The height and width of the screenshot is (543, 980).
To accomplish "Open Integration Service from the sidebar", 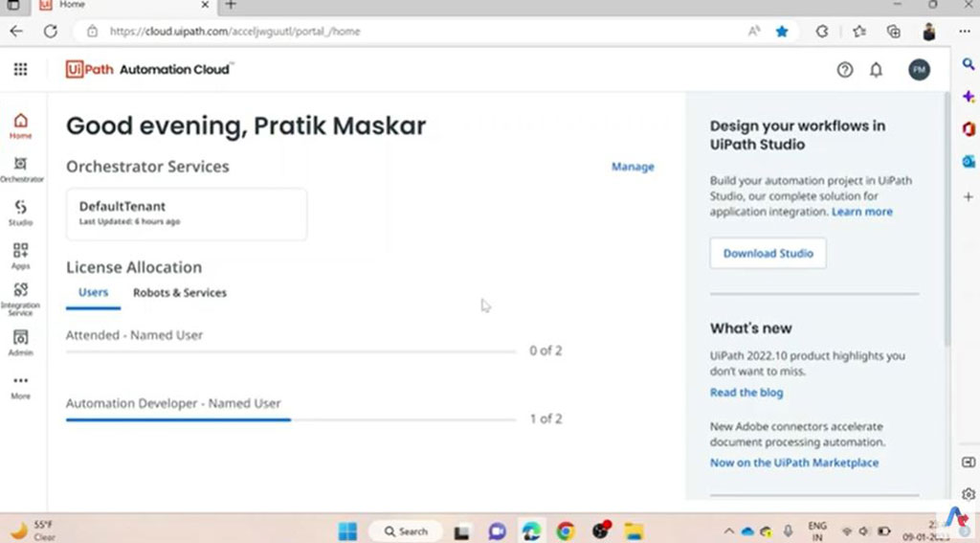I will (21, 299).
